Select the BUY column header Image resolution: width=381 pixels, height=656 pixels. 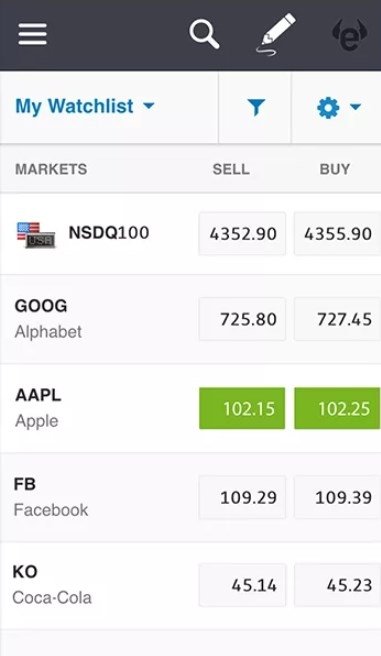(335, 169)
